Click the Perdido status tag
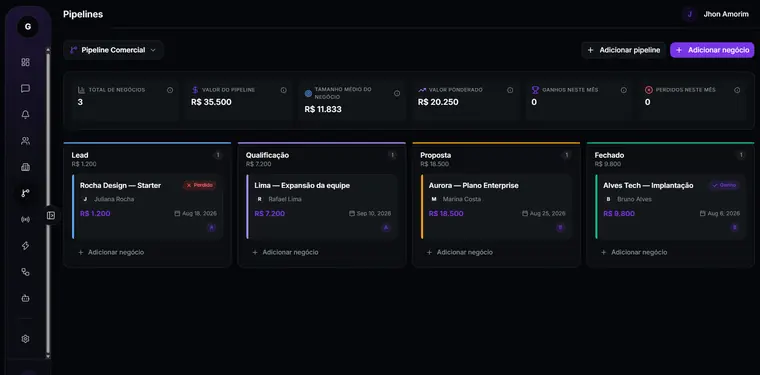Image resolution: width=760 pixels, height=375 pixels. [x=200, y=185]
